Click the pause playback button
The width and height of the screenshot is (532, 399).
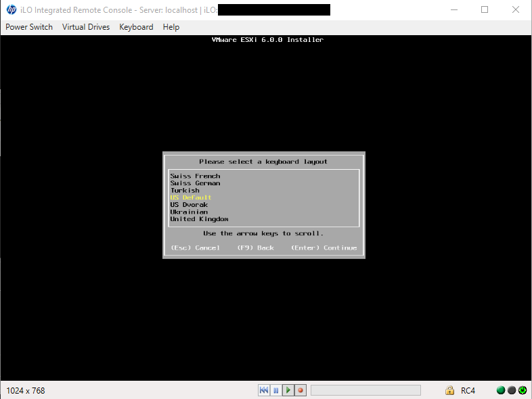click(x=276, y=390)
